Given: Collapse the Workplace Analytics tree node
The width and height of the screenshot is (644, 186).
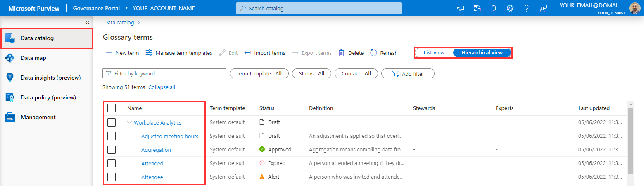Looking at the screenshot, I should (x=130, y=122).
